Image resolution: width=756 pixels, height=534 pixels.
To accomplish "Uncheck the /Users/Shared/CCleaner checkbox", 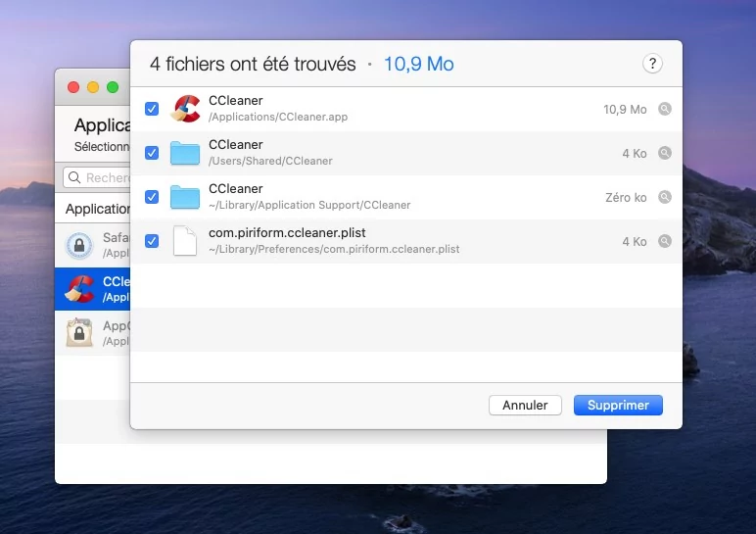I will pos(152,153).
